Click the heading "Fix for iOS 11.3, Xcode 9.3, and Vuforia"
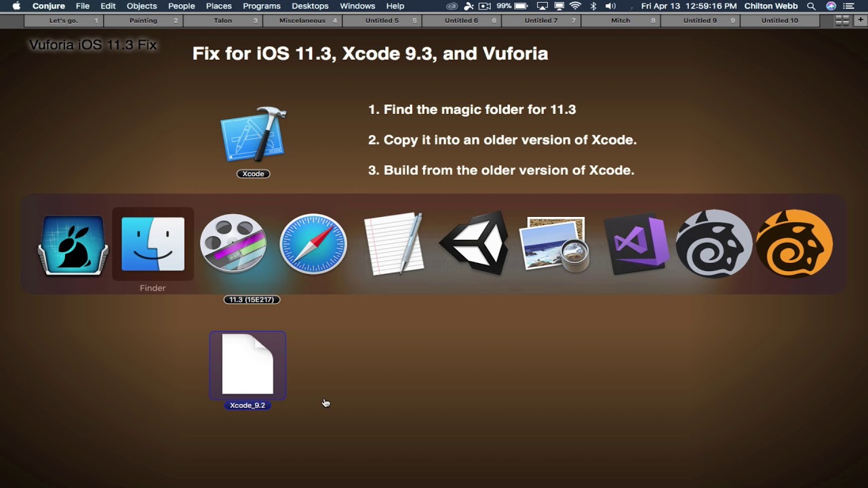The width and height of the screenshot is (868, 488). pos(370,54)
